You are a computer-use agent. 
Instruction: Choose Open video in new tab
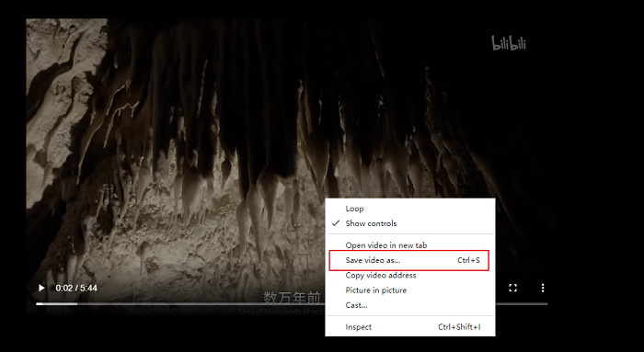coord(410,245)
